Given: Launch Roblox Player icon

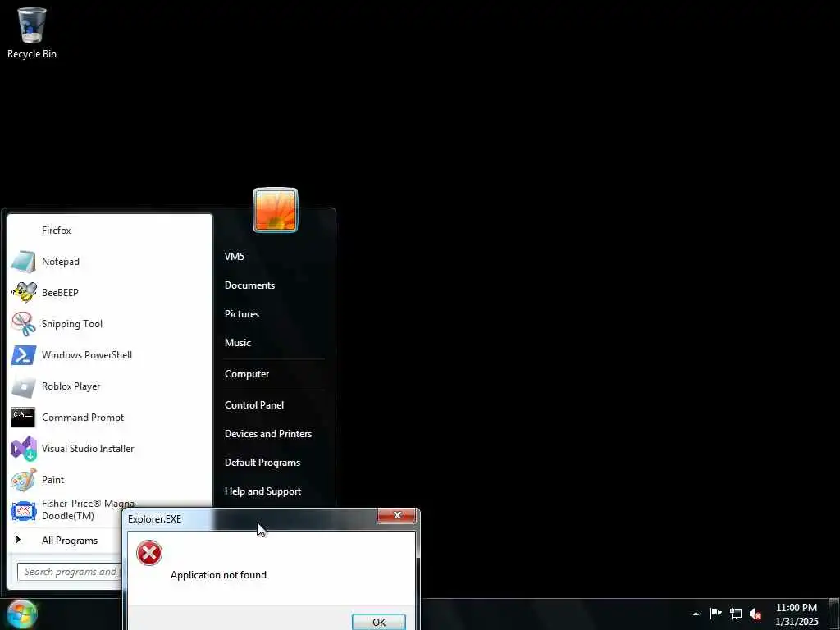Looking at the screenshot, I should pos(24,386).
